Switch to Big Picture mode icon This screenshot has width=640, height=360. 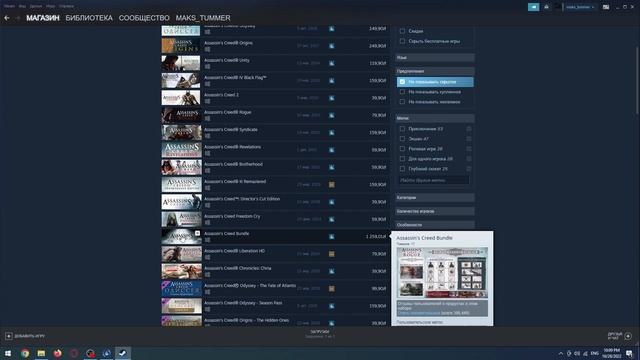606,7
